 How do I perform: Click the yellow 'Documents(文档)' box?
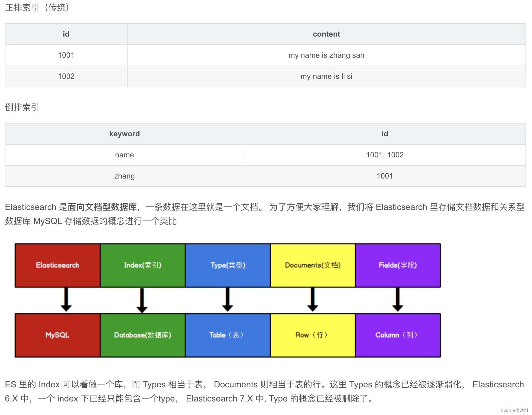(x=313, y=265)
